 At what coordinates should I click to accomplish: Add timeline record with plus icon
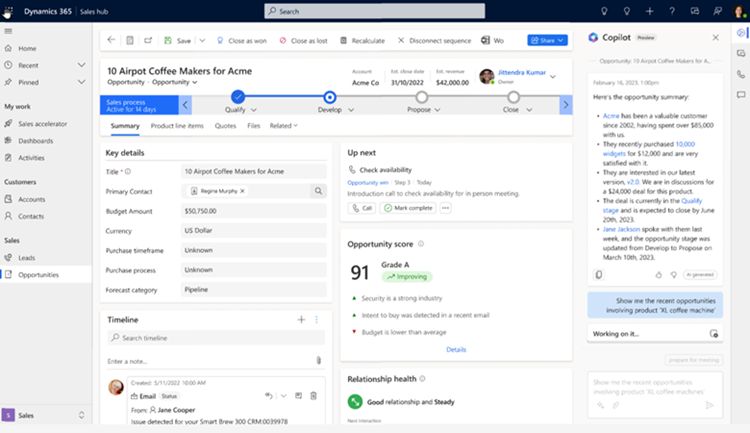pos(301,320)
